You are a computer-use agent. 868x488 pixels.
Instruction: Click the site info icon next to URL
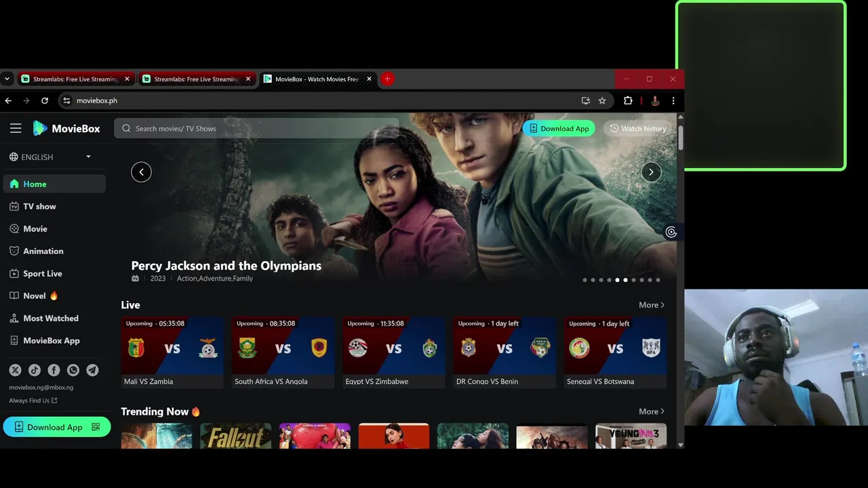click(x=66, y=100)
